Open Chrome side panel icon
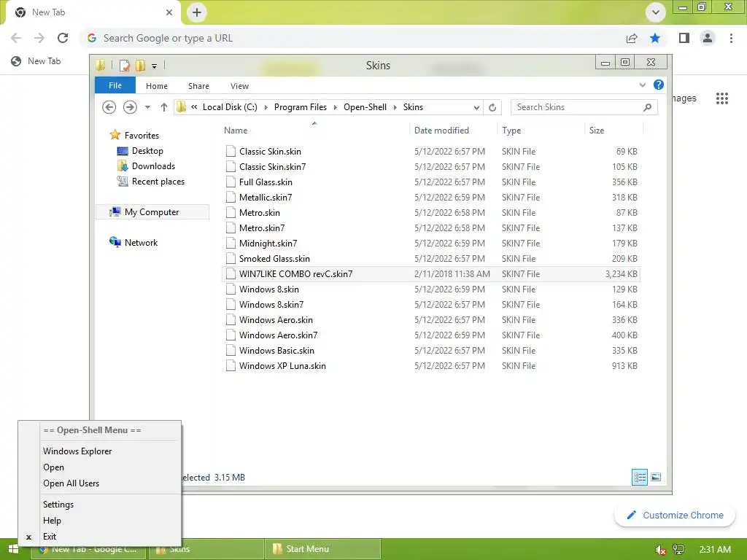The width and height of the screenshot is (747, 560). 684,38
